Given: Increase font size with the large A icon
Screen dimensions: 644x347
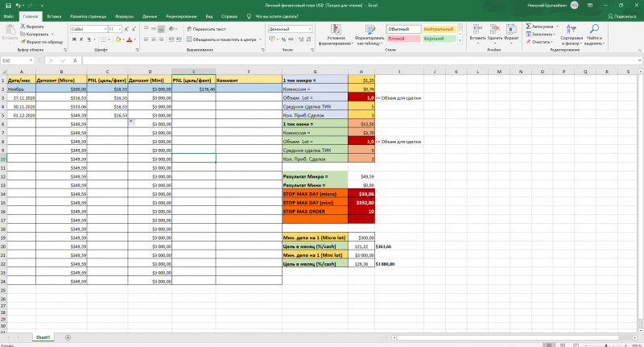Looking at the screenshot, I should [x=126, y=29].
